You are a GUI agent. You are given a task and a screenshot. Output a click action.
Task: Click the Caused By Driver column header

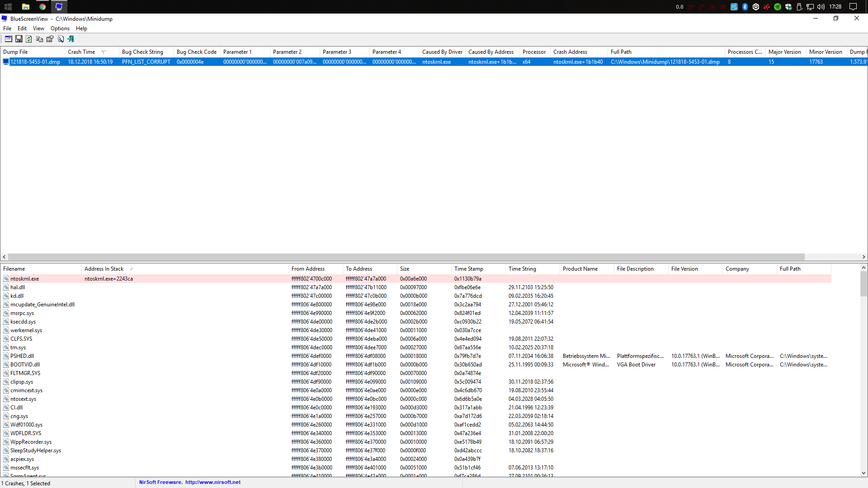[x=442, y=52]
